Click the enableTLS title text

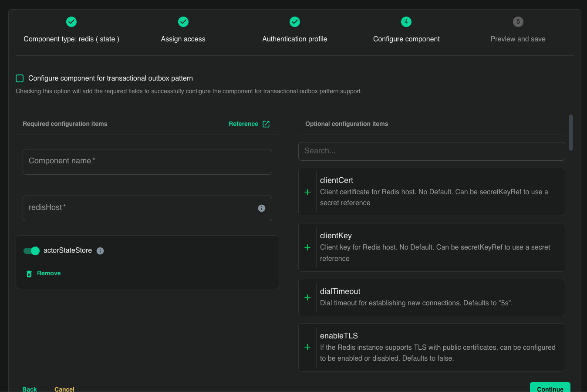click(339, 336)
